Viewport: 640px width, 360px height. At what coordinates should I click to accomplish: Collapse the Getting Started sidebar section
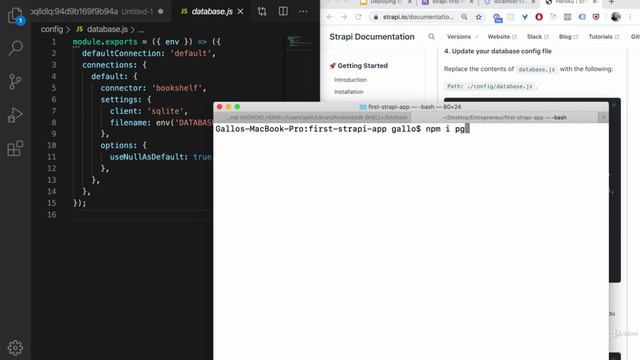coord(359,66)
